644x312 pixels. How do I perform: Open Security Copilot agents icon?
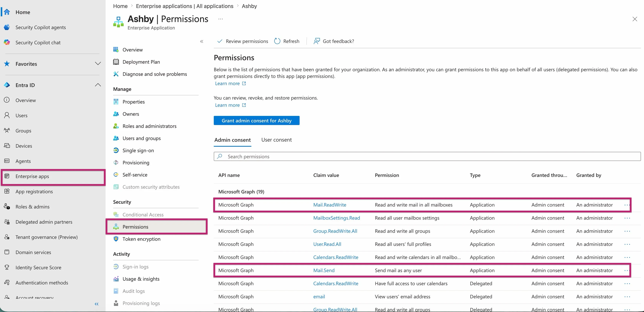7,27
